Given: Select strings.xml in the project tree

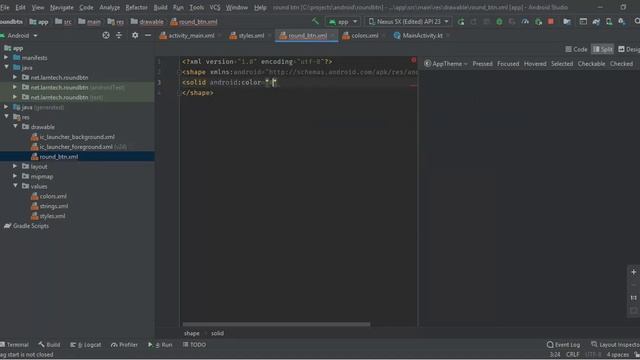Looking at the screenshot, I should (54, 206).
